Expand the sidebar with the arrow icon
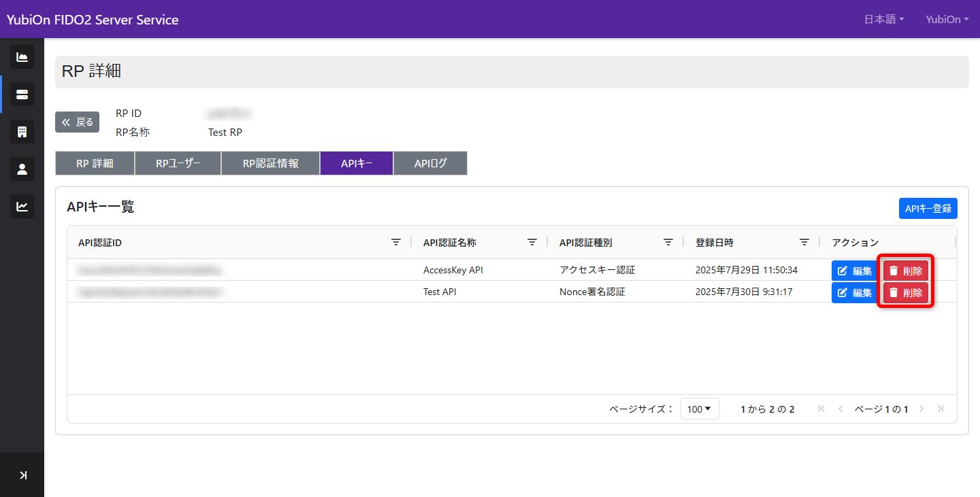Screen dimensions: 980x497 (23, 475)
